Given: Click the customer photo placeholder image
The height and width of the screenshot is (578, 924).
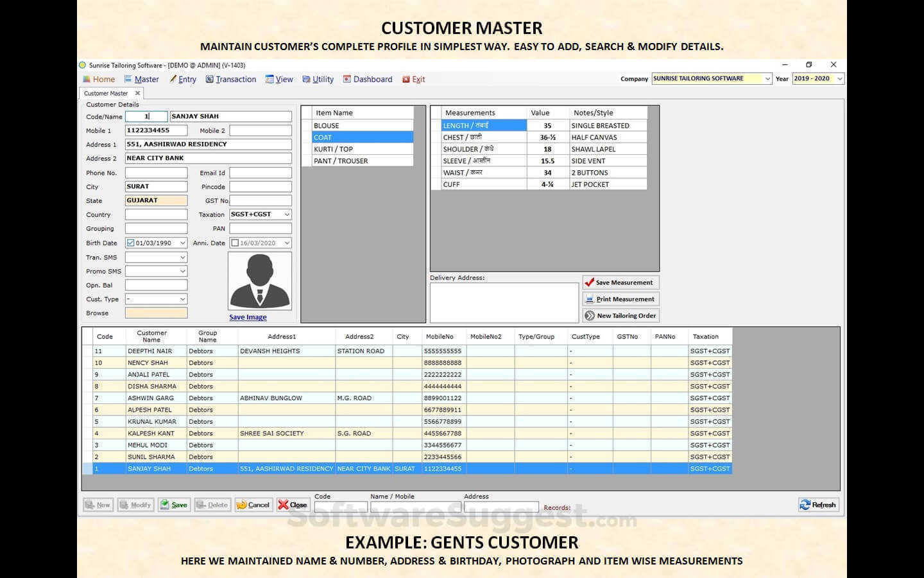Looking at the screenshot, I should [x=260, y=281].
